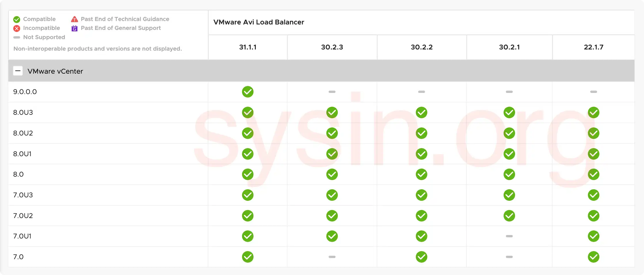Click the compatible checkmark for 9.0.0.0 under 31.1.1
644x275 pixels.
[x=247, y=92]
